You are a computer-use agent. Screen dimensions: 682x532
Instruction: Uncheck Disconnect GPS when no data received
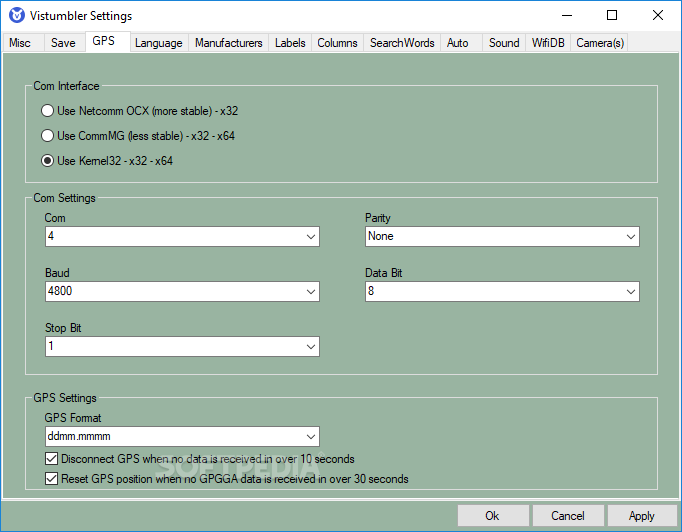[x=51, y=458]
